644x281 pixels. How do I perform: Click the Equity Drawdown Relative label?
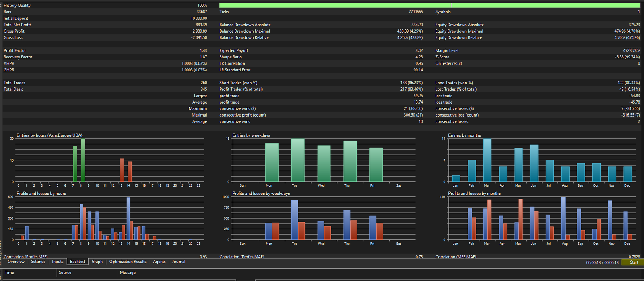point(458,37)
